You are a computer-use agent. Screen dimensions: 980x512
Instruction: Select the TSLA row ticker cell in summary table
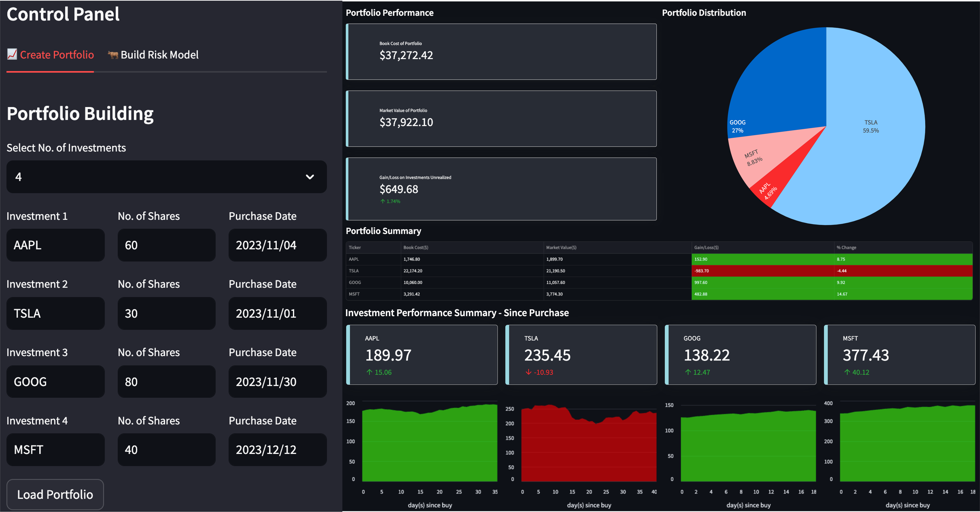click(373, 271)
